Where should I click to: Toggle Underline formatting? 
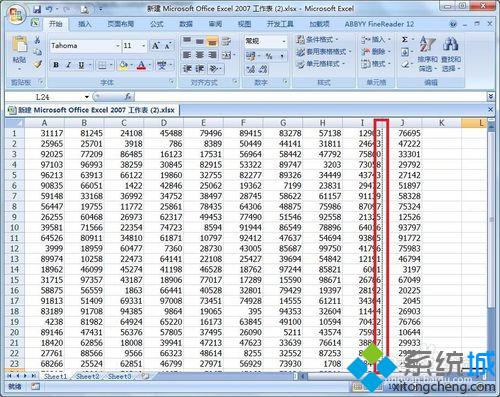click(81, 65)
